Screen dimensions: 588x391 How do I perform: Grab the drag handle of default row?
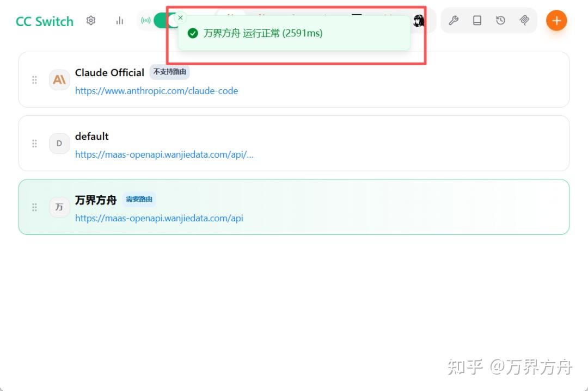[x=34, y=144]
